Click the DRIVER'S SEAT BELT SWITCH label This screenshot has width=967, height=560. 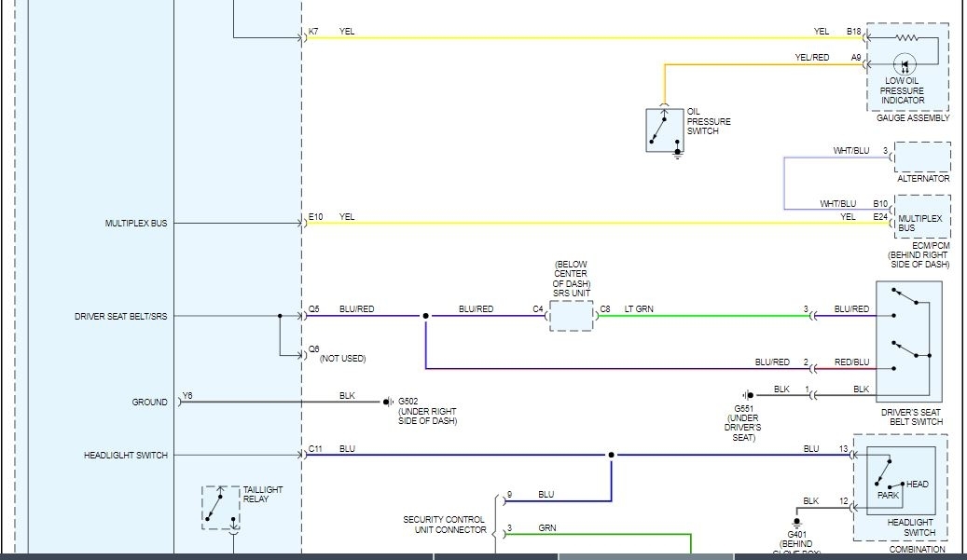tap(911, 417)
